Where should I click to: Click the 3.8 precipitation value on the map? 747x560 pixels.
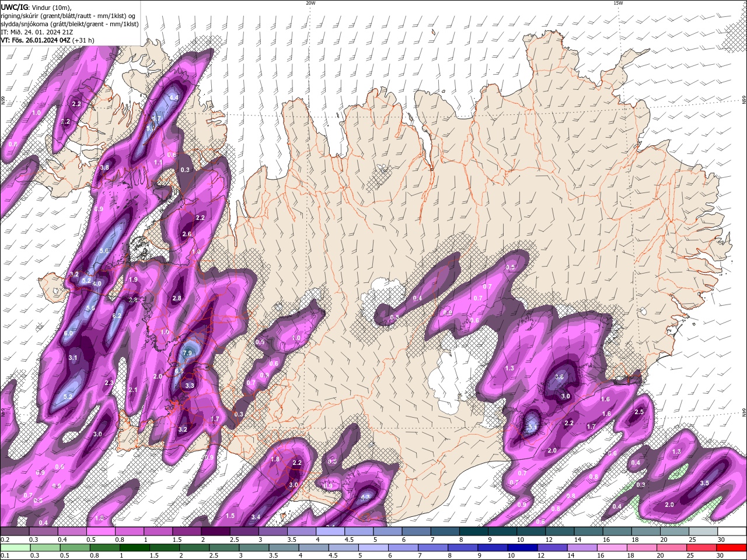pyautogui.click(x=104, y=167)
